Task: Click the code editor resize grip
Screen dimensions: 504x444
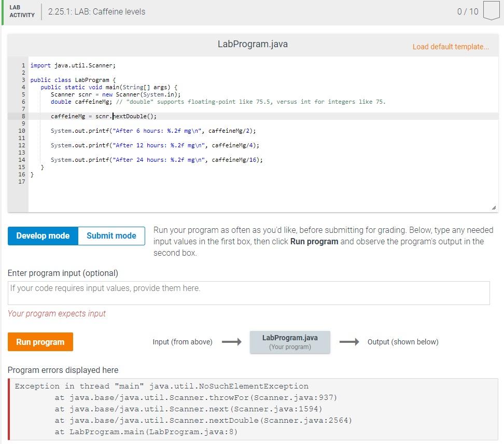Action: click(493, 206)
